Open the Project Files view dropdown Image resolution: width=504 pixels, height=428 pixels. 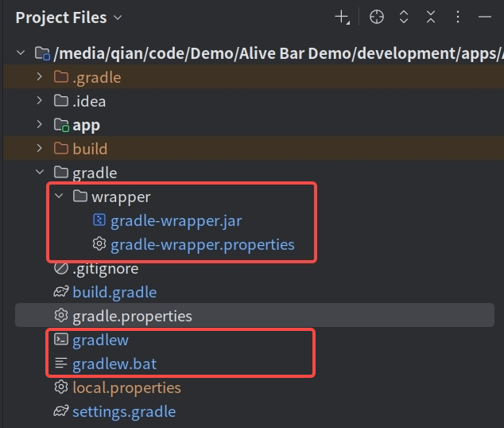tap(118, 18)
